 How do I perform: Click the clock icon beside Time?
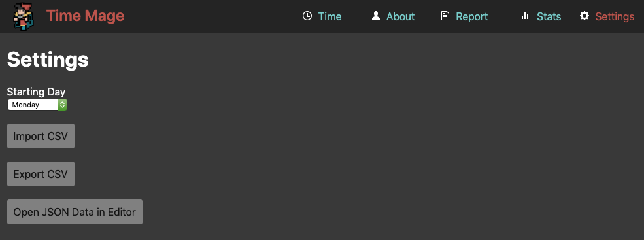307,16
